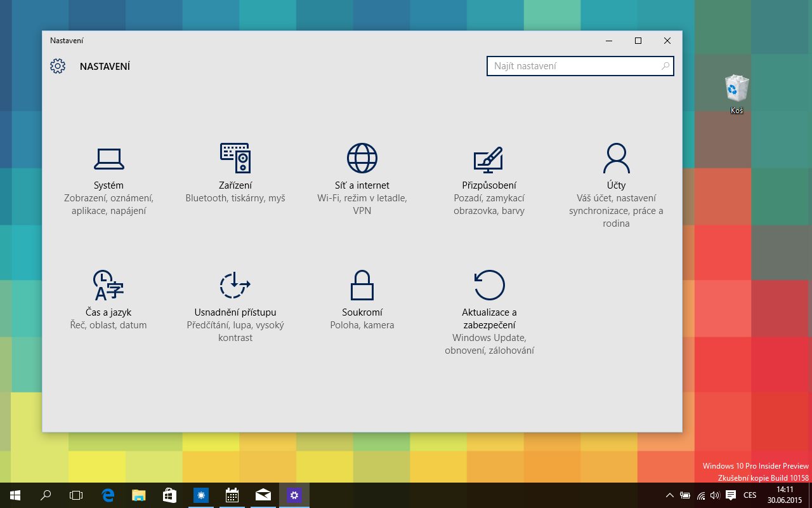This screenshot has height=508, width=812.
Task: Close the Nastavení window
Action: [x=667, y=41]
